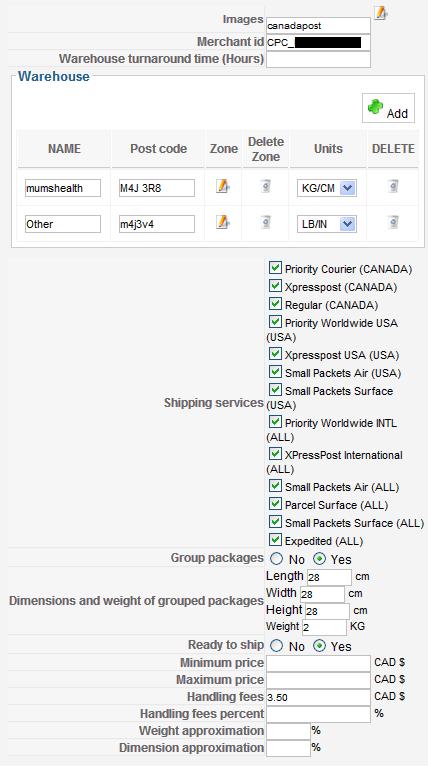428x779 pixels.
Task: Toggle Xpresspost USA (USA) checkbox
Action: coord(275,354)
